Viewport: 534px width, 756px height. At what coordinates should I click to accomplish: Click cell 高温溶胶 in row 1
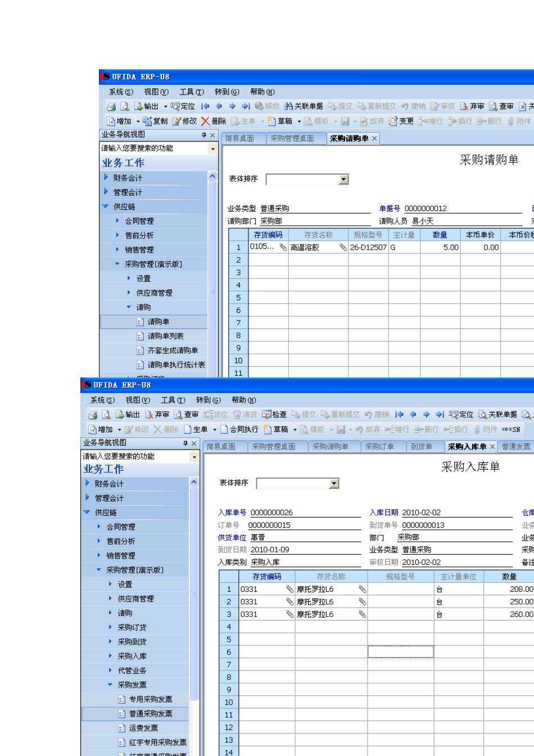[x=318, y=247]
